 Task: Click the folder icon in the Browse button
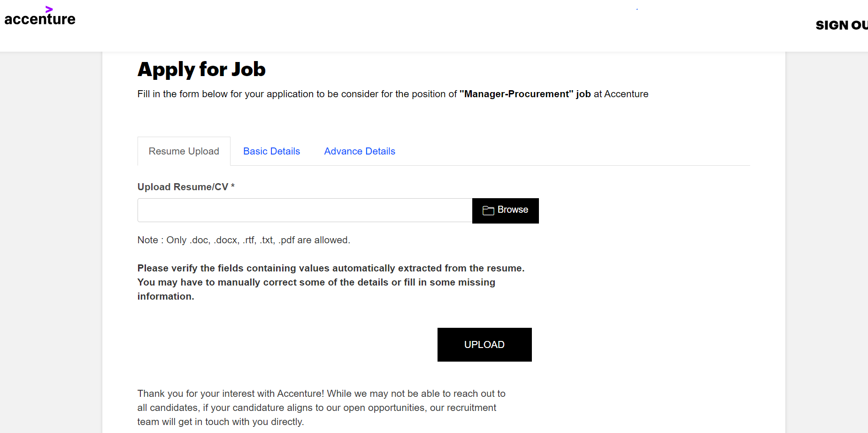click(488, 210)
